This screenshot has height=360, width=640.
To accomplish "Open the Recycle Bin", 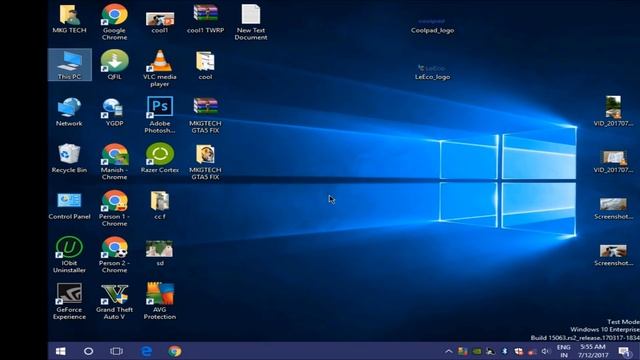I will (x=69, y=158).
